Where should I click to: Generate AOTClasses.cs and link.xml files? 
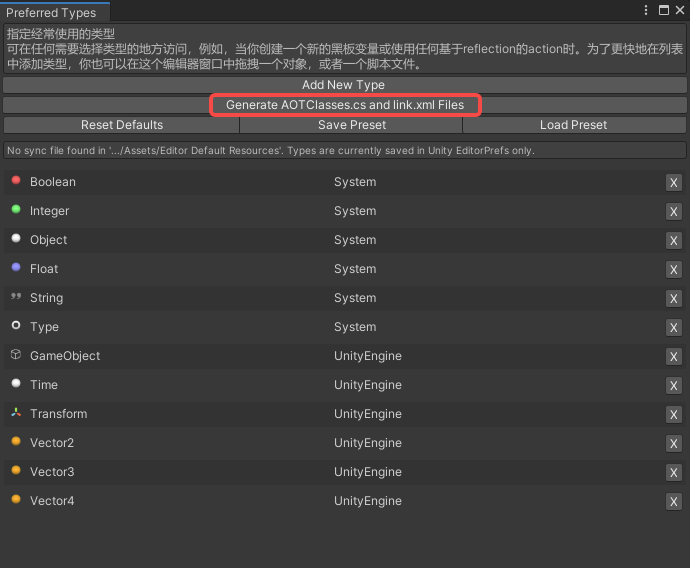[345, 105]
